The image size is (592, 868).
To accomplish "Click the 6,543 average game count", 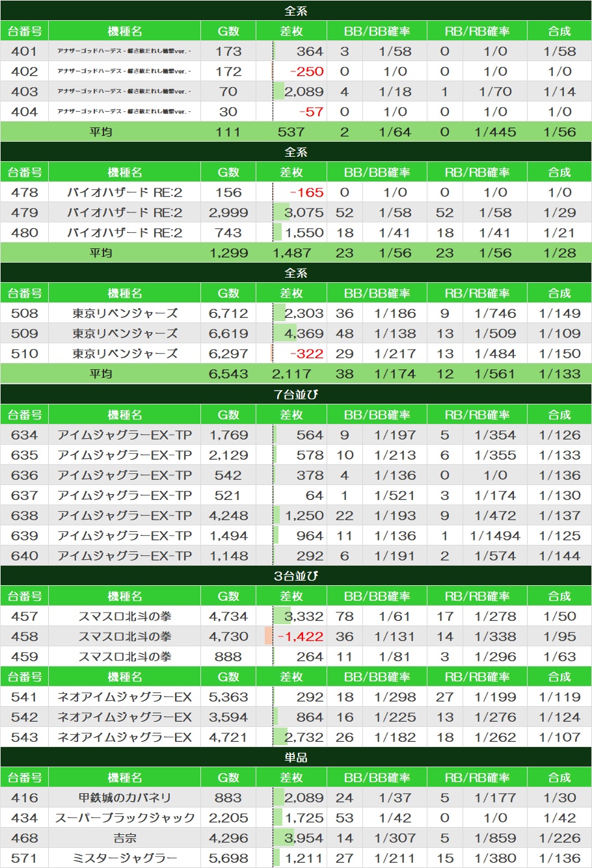I will click(228, 374).
